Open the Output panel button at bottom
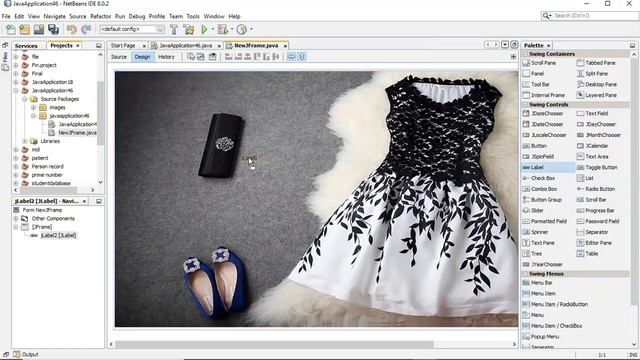Screen dimensions: 640x360 25,354
